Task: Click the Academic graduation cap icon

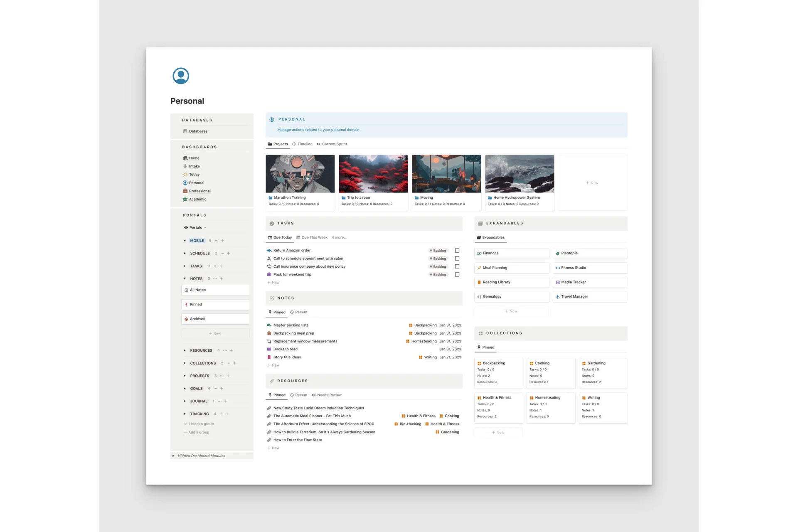Action: click(185, 199)
